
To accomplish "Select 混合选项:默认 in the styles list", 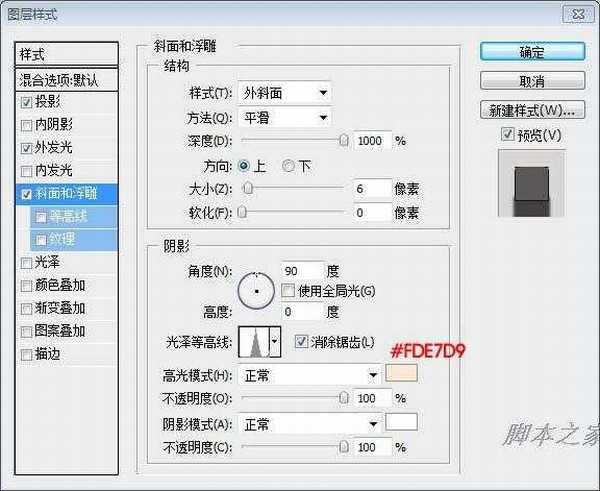I will (x=68, y=79).
